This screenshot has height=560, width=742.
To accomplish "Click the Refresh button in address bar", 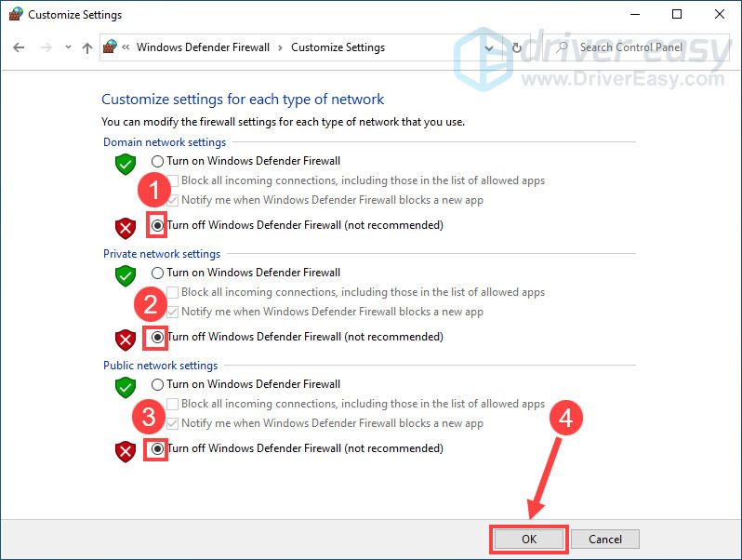I will (x=517, y=47).
